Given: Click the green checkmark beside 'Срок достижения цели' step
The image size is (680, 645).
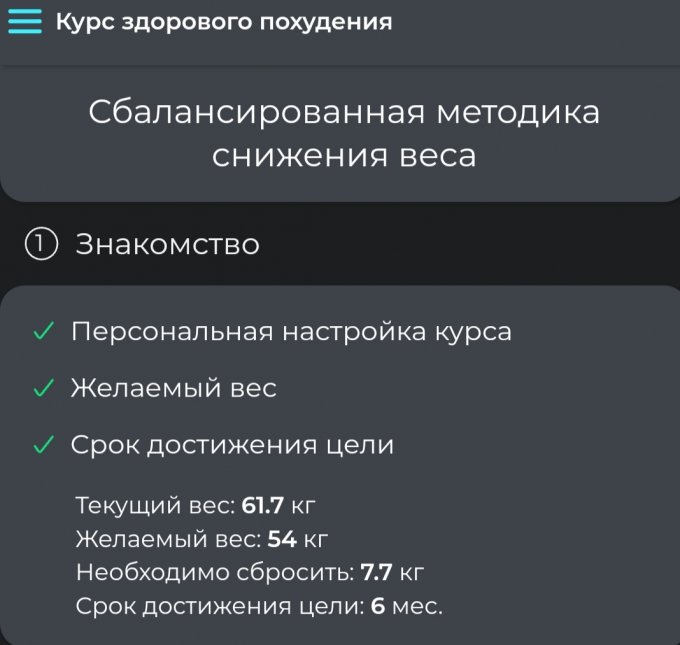Looking at the screenshot, I should click(x=43, y=446).
